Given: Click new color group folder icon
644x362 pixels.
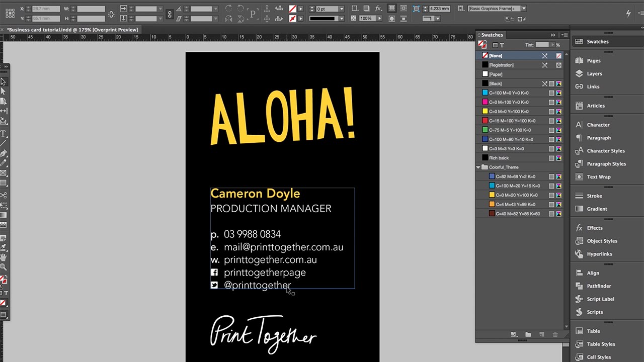Looking at the screenshot, I should [x=528, y=334].
